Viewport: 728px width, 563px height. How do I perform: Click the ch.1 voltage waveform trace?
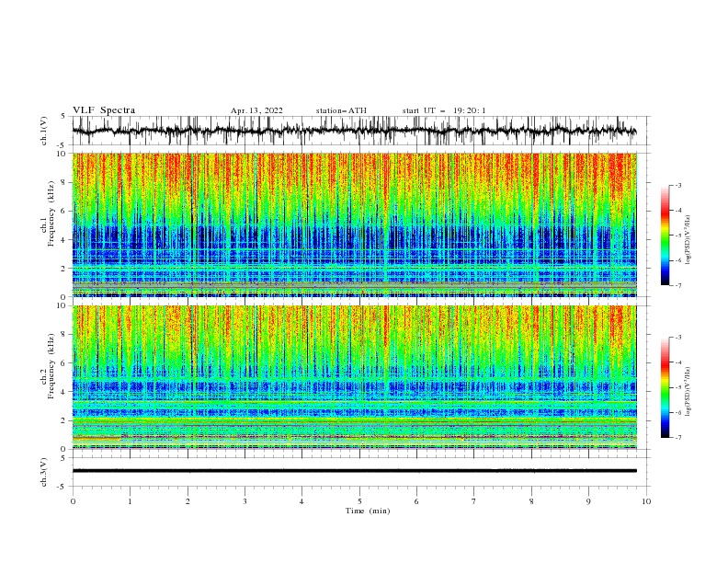355,131
